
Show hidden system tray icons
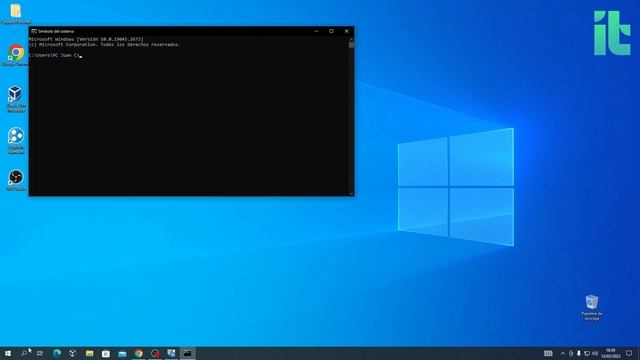click(563, 353)
